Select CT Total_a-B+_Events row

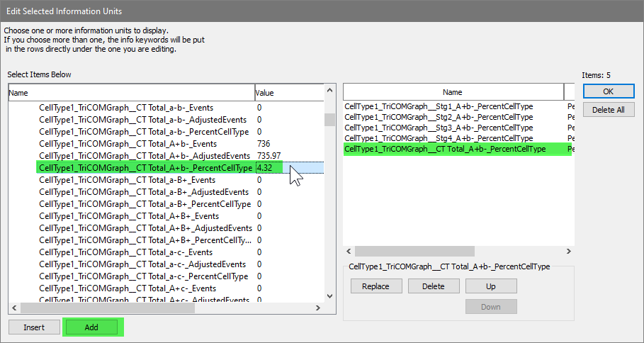pyautogui.click(x=128, y=180)
